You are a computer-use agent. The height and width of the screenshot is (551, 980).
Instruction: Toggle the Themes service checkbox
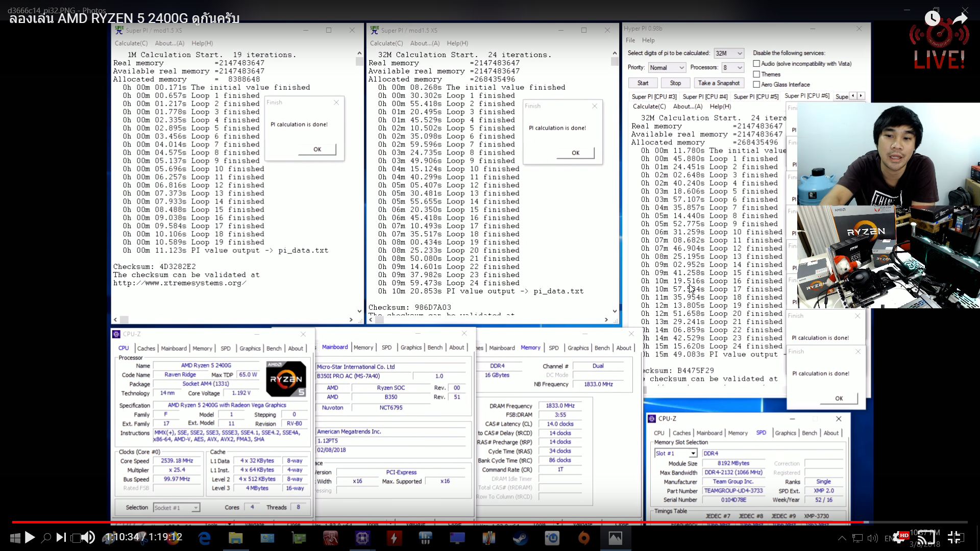[x=756, y=74]
